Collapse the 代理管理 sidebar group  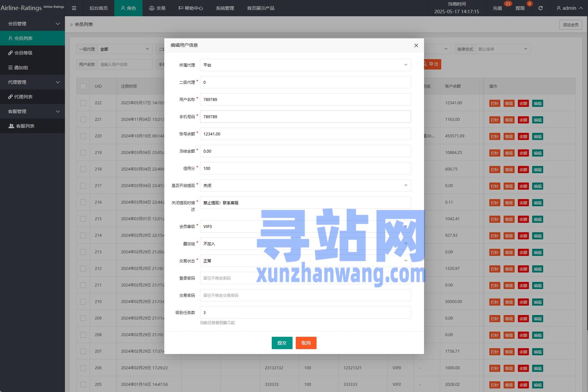(x=32, y=82)
